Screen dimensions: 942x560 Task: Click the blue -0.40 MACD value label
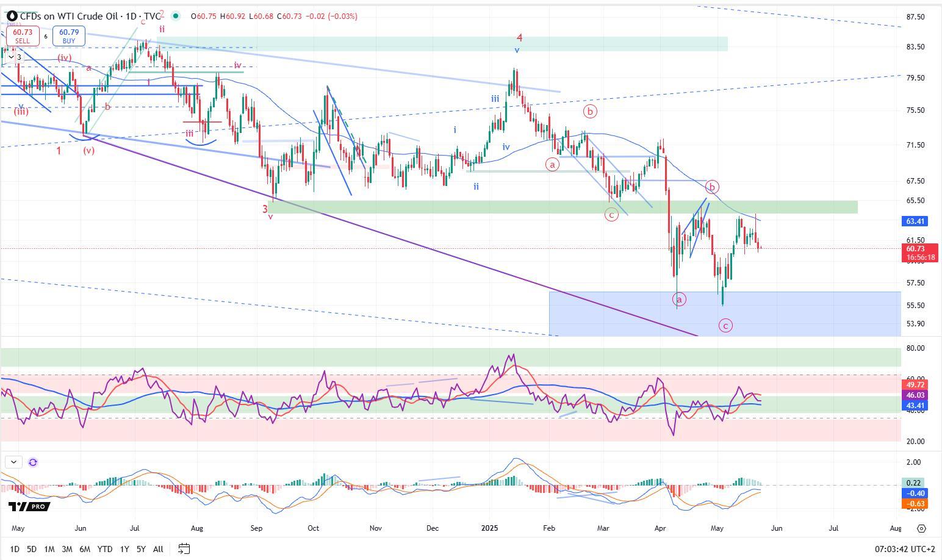coord(915,493)
